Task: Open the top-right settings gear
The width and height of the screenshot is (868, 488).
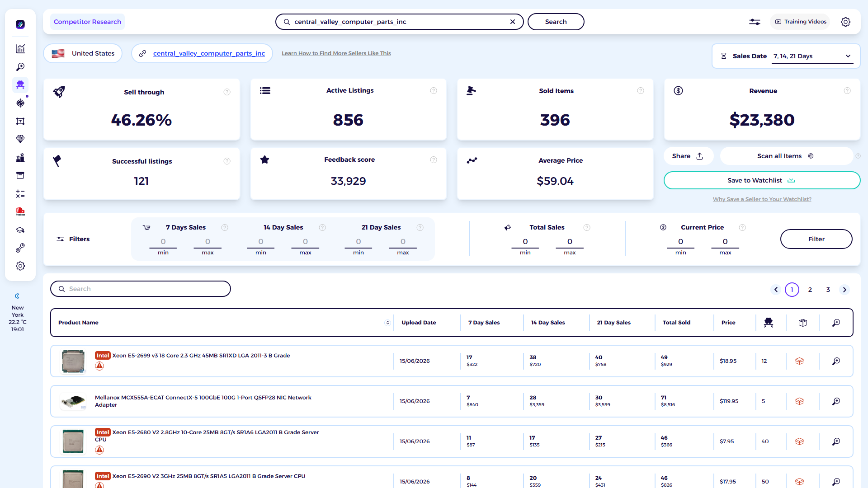Action: pos(845,22)
